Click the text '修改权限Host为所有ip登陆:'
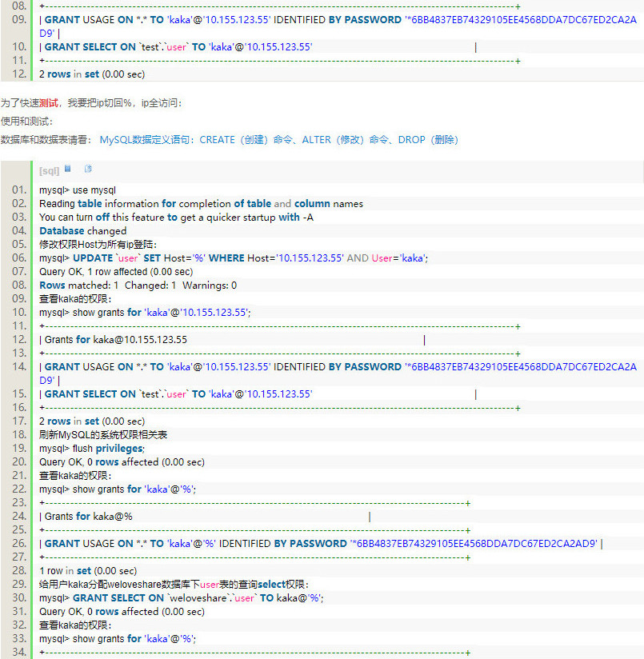This screenshot has height=659, width=644. pyautogui.click(x=98, y=244)
